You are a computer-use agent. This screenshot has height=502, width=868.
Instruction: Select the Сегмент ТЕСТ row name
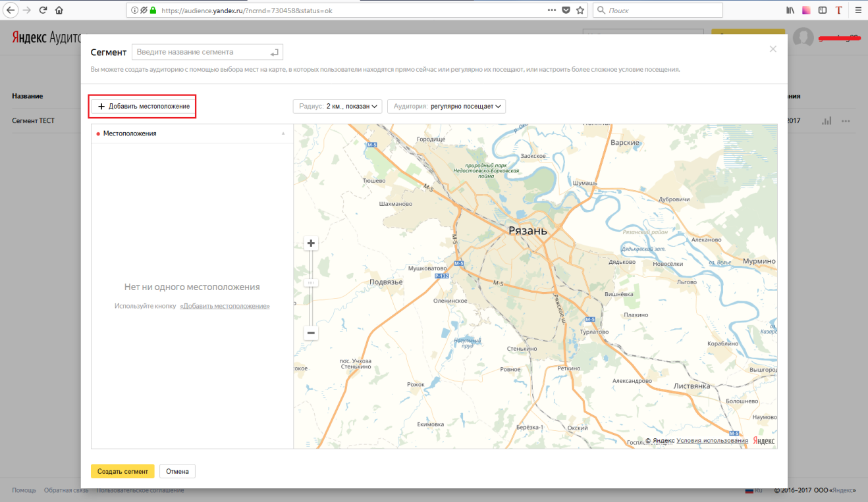click(33, 121)
